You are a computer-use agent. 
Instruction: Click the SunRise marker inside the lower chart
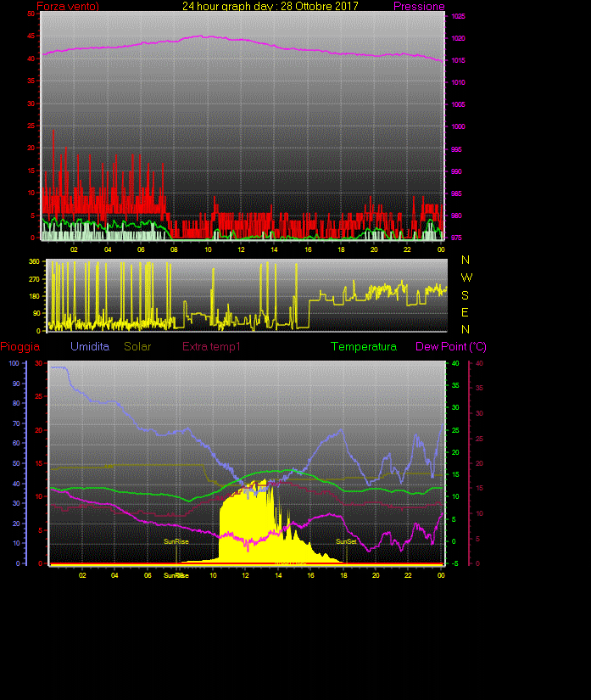[x=176, y=541]
